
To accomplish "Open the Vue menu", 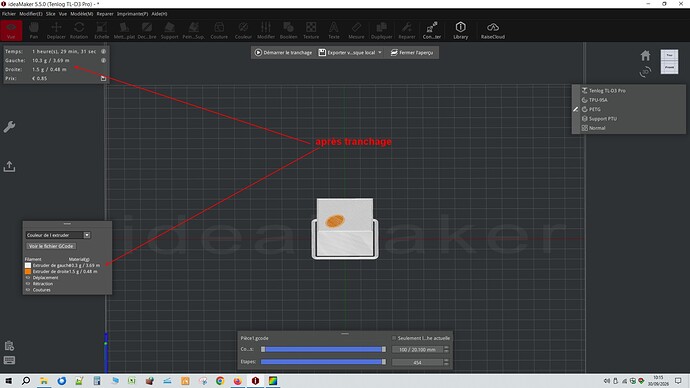I will click(x=63, y=14).
